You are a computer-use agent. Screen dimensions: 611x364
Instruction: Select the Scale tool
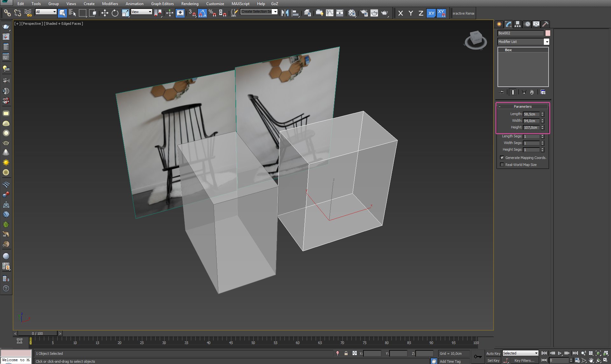125,13
